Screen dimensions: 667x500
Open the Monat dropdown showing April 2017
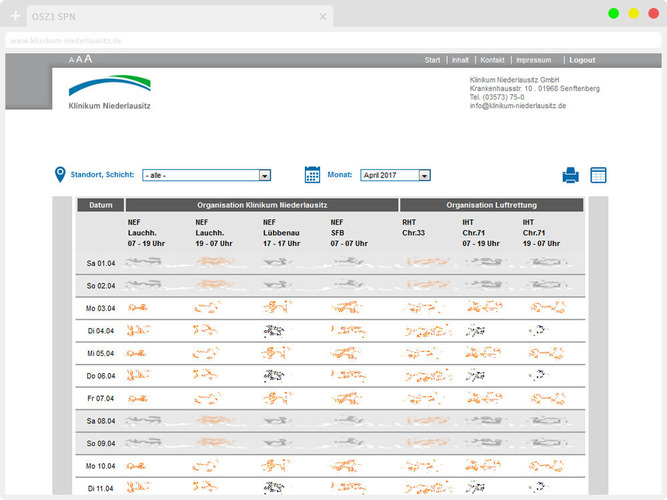pyautogui.click(x=395, y=175)
